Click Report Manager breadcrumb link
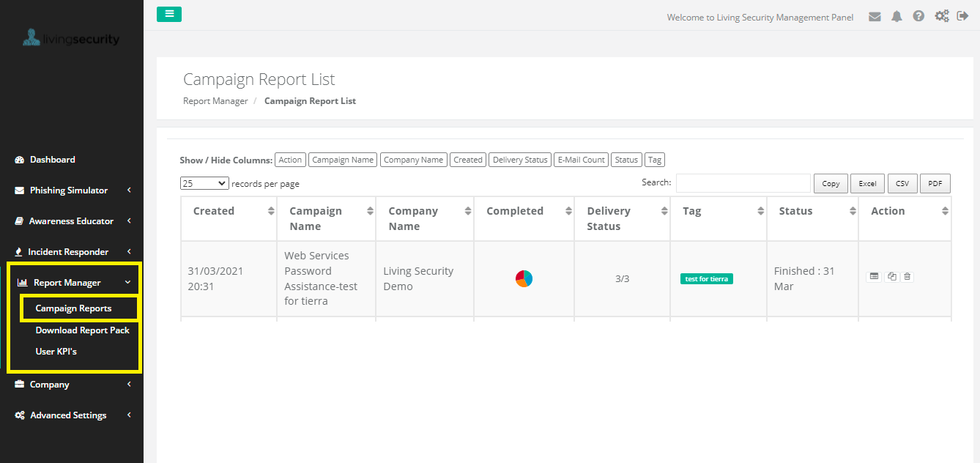 [215, 101]
